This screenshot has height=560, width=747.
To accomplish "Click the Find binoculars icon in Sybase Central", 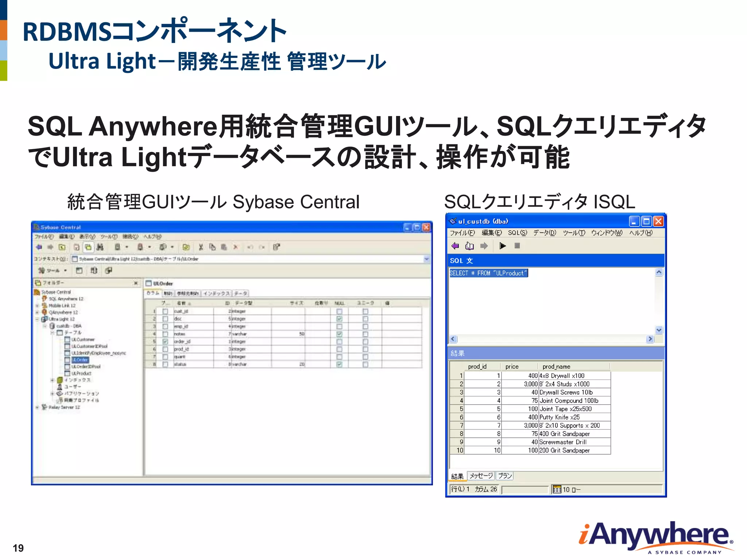I will point(100,247).
